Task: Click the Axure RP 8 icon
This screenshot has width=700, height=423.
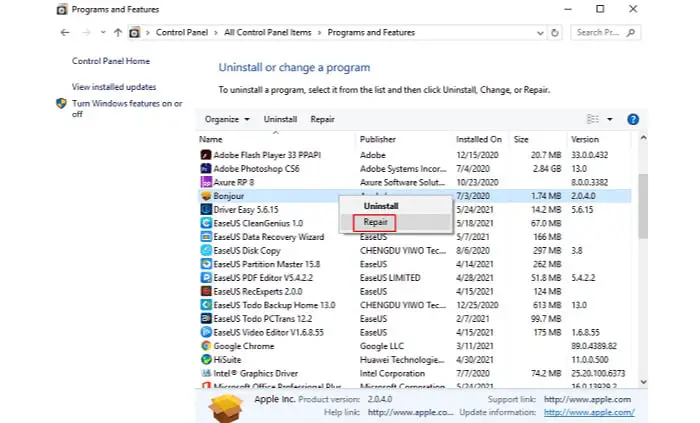Action: coord(206,182)
